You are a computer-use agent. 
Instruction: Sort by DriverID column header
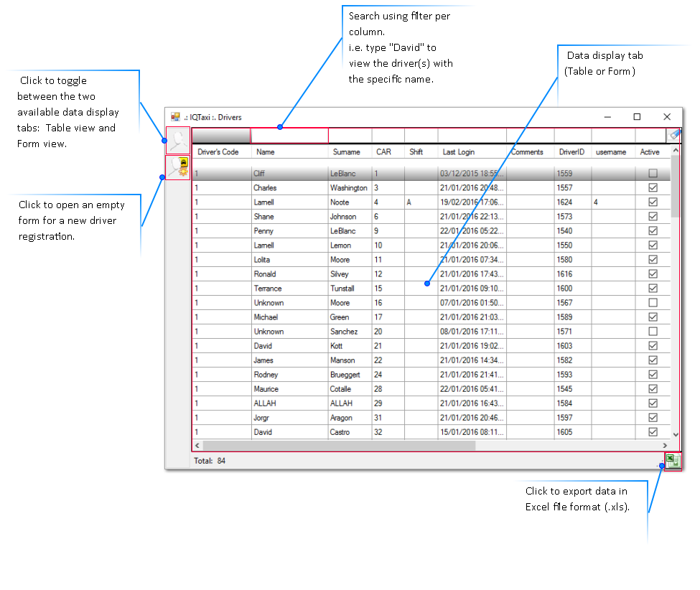pyautogui.click(x=573, y=151)
